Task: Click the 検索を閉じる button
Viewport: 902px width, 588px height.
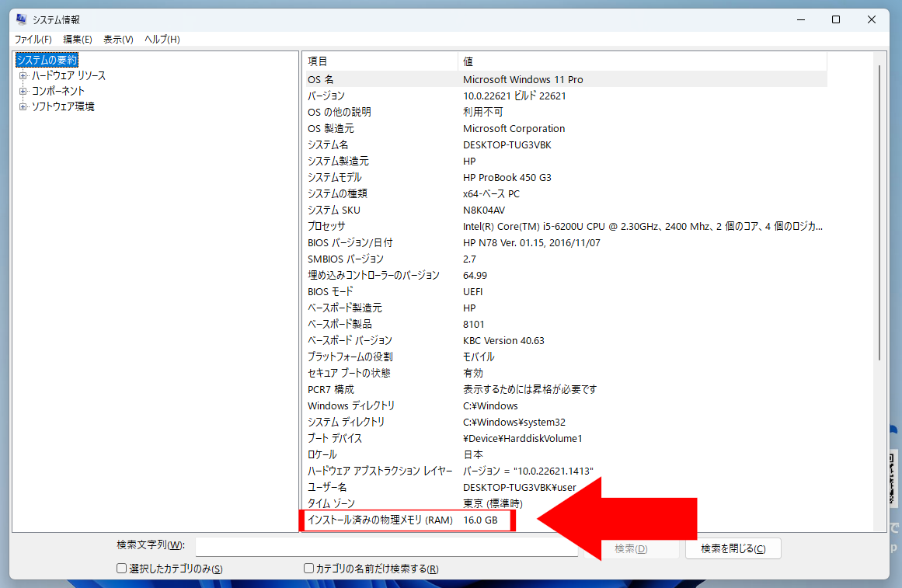Action: tap(733, 548)
